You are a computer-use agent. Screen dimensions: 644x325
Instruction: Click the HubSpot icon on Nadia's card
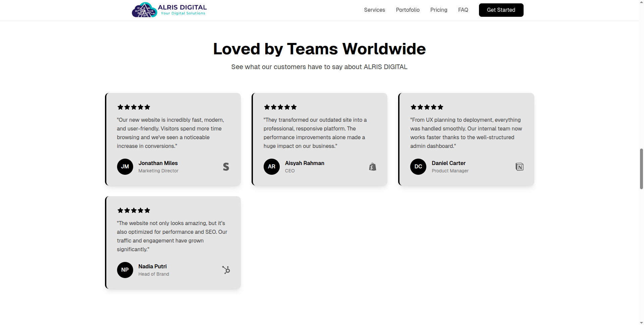coord(226,270)
